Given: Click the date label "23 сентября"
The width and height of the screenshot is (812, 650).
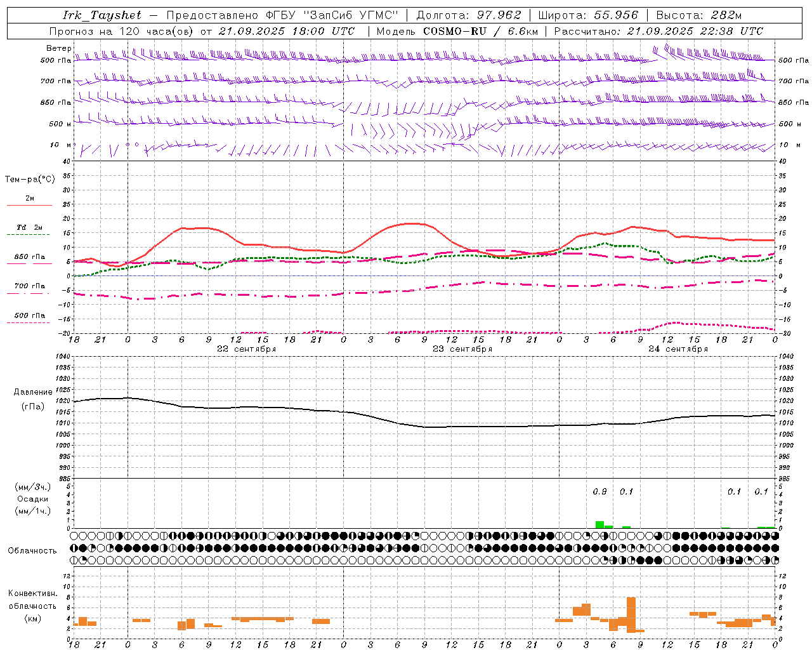Looking at the screenshot, I should 462,349.
